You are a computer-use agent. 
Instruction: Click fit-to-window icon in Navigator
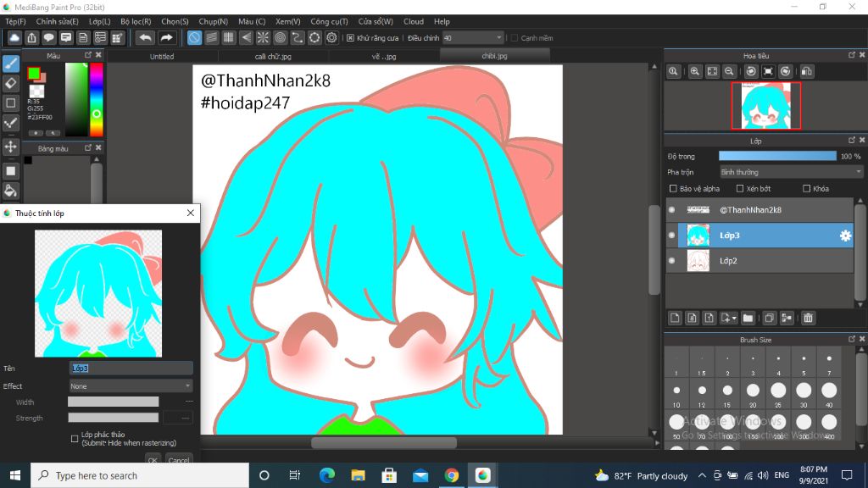tap(712, 71)
